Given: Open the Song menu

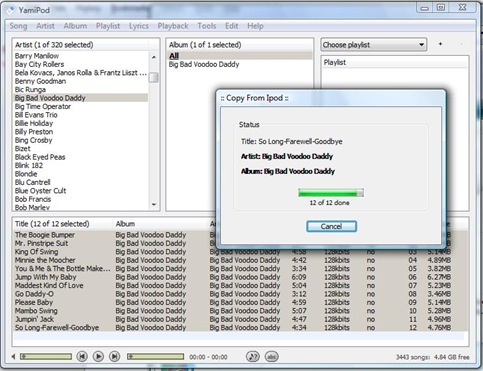Looking at the screenshot, I should point(18,26).
